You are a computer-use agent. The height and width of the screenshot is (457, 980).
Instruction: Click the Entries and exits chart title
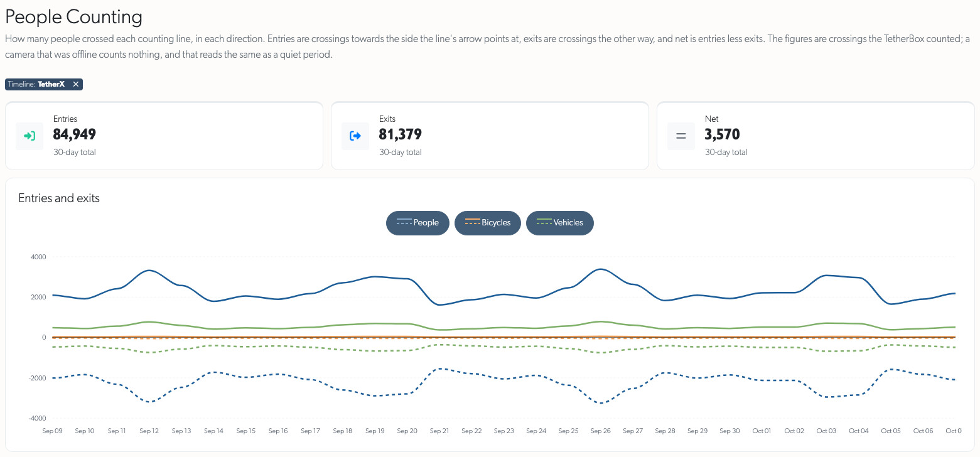(x=59, y=198)
